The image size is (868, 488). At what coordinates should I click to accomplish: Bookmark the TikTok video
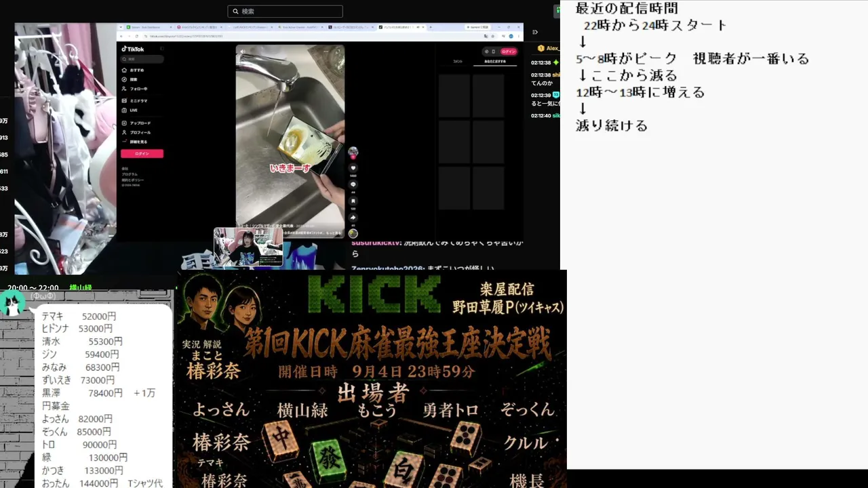(x=353, y=201)
